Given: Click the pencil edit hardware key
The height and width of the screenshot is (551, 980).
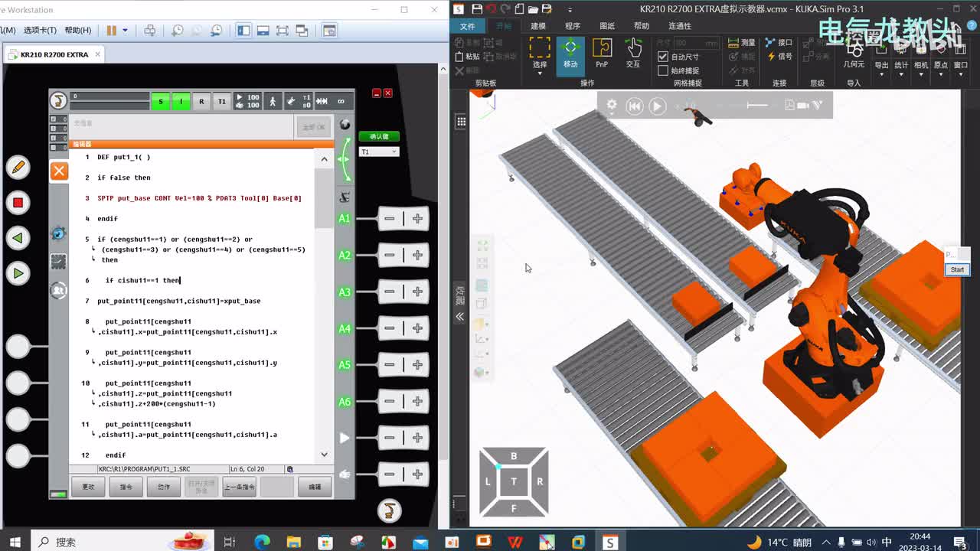Looking at the screenshot, I should click(18, 166).
